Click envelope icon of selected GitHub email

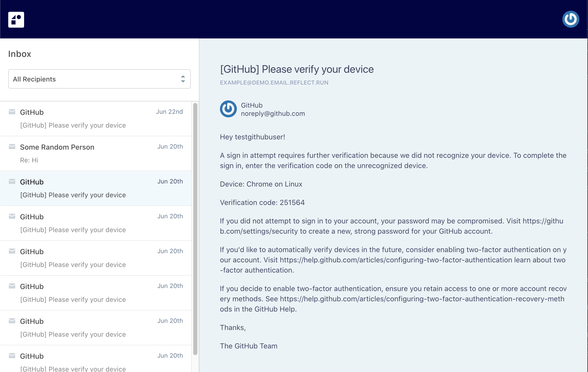pyautogui.click(x=12, y=181)
